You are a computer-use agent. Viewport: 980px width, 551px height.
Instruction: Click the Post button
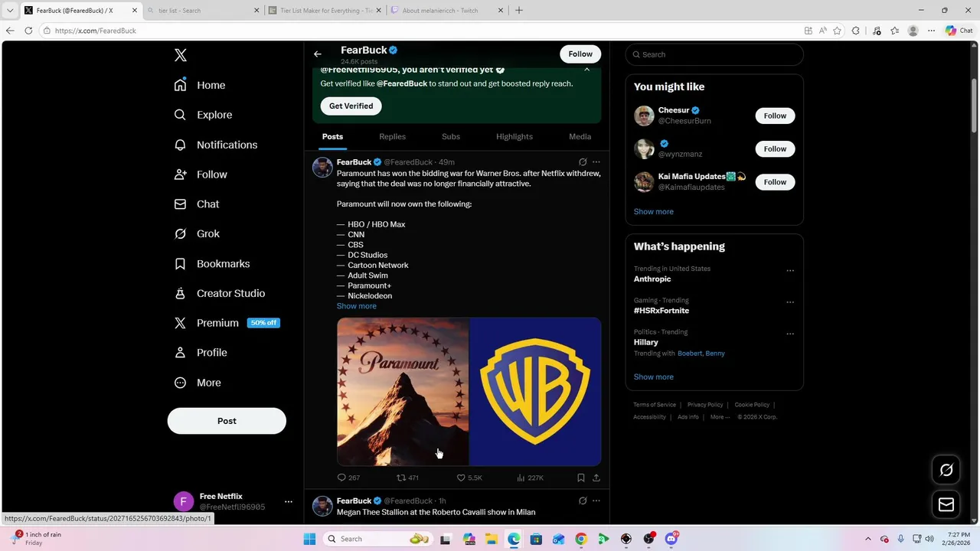[x=227, y=421]
